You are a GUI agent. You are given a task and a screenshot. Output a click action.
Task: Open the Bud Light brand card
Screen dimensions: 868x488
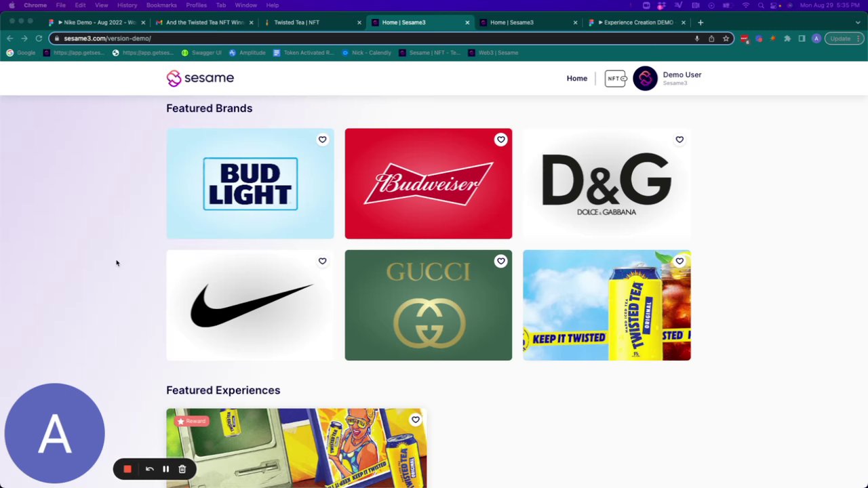pyautogui.click(x=250, y=184)
